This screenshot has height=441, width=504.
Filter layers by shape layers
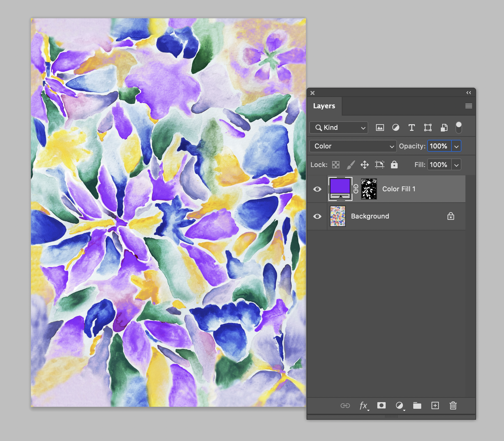point(428,128)
